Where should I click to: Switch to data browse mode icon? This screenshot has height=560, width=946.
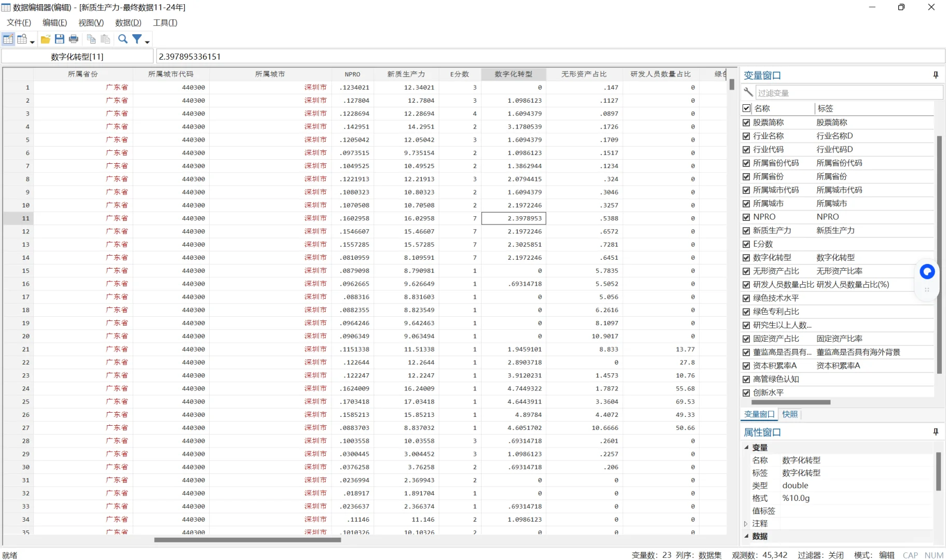tap(22, 39)
